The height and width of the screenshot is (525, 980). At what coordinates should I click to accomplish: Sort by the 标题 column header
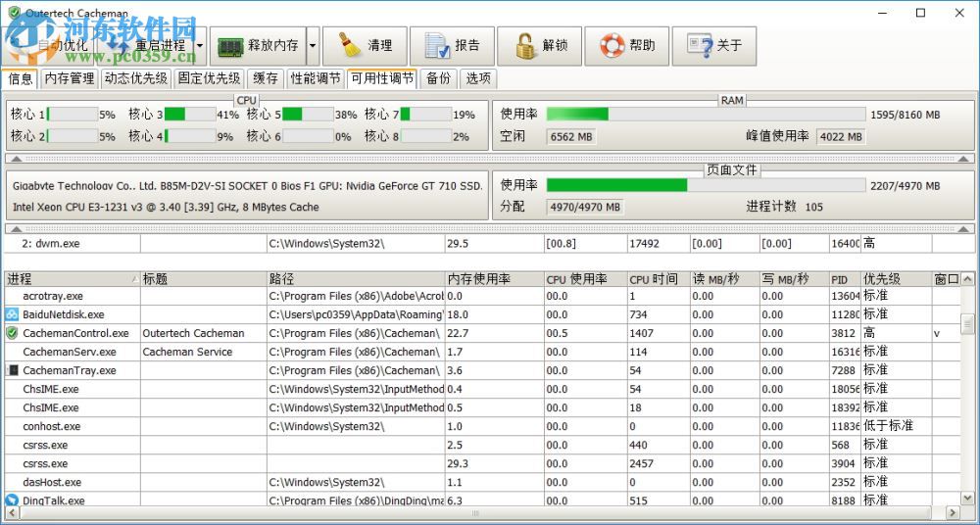204,279
